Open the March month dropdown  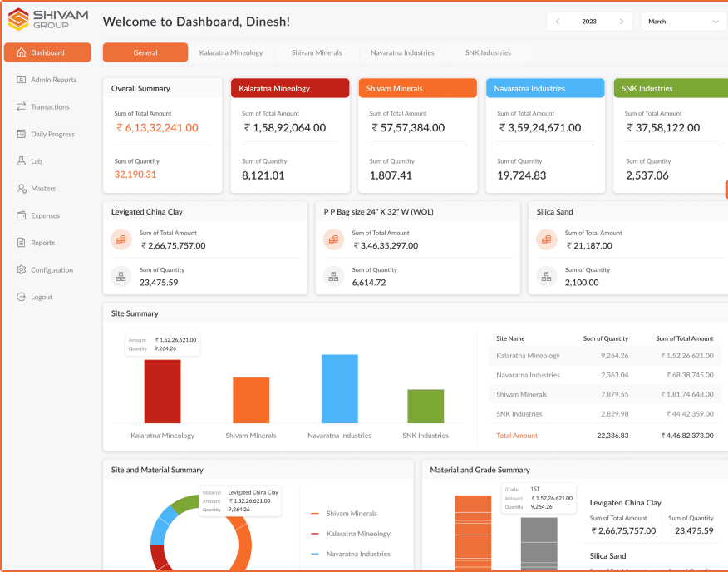tap(683, 22)
